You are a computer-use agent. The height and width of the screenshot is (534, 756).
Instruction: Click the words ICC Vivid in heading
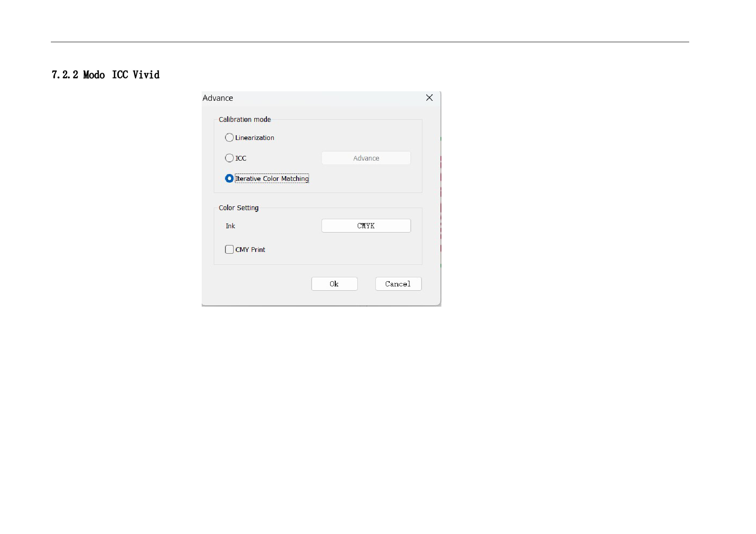click(x=136, y=75)
